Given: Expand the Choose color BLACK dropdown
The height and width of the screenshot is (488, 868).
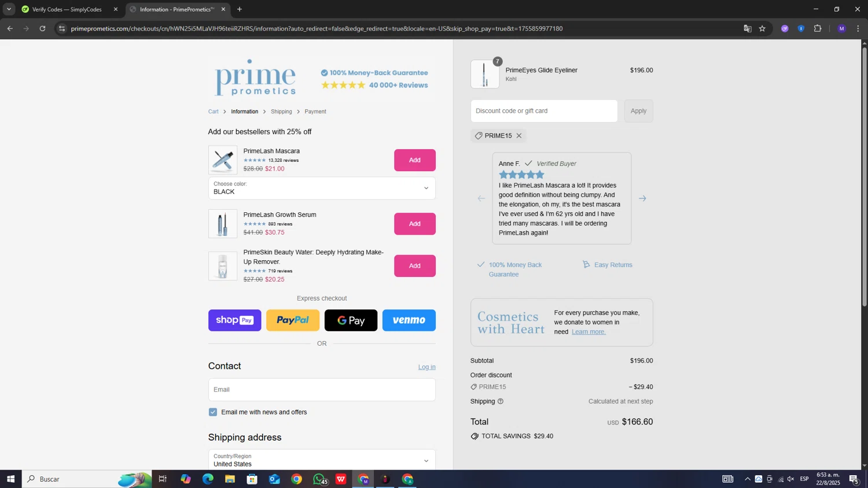Looking at the screenshot, I should [x=322, y=188].
